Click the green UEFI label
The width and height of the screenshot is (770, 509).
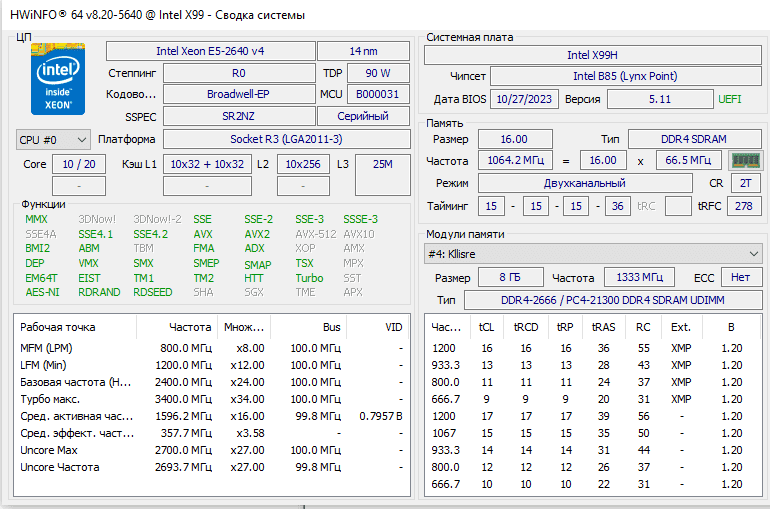point(730,99)
